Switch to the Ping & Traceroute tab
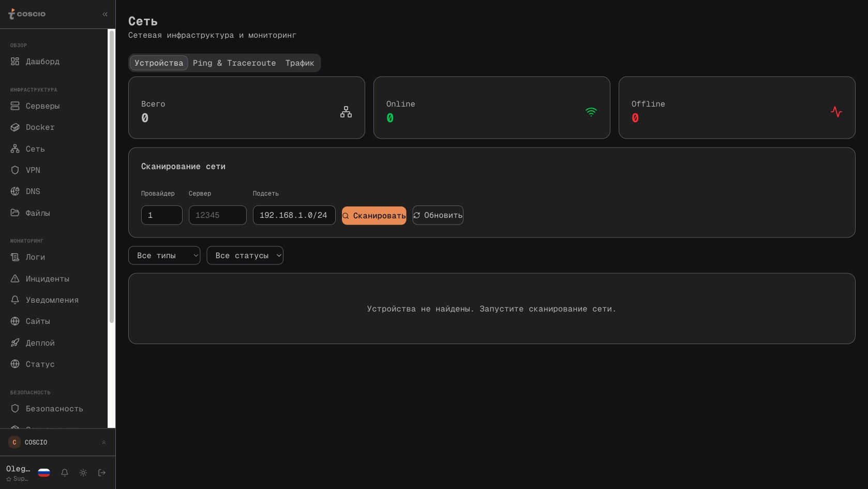Image resolution: width=868 pixels, height=489 pixels. click(234, 63)
